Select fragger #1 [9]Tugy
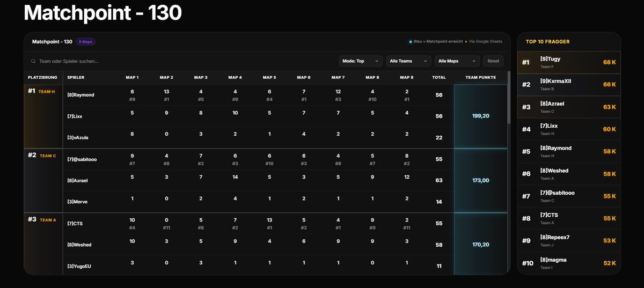This screenshot has width=644, height=288. [569, 62]
